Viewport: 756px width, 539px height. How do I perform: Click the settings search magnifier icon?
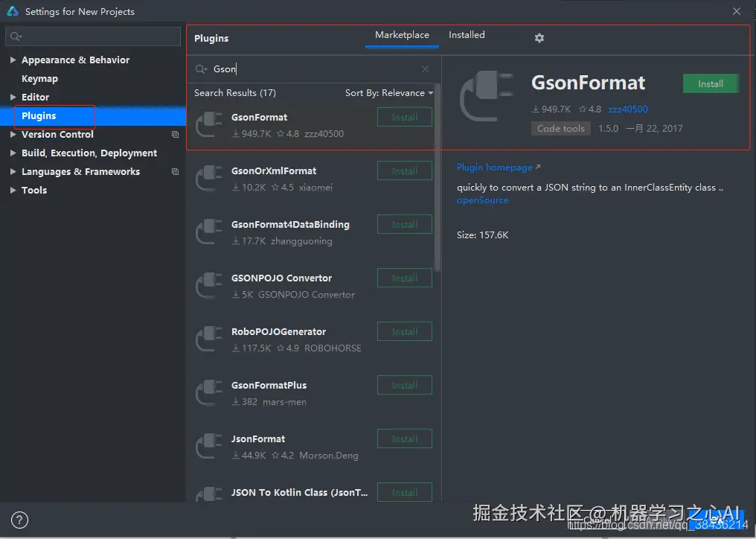[x=16, y=36]
